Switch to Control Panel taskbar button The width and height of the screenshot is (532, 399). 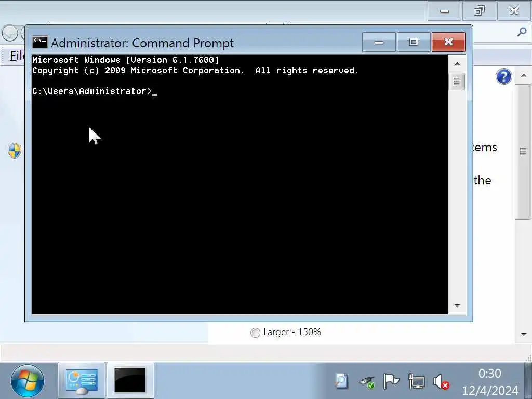click(82, 381)
